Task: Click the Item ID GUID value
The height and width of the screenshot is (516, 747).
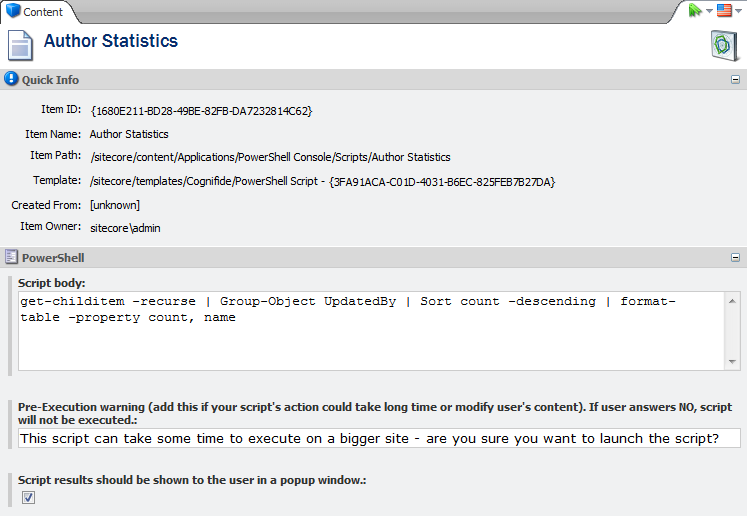Action: coord(201,111)
